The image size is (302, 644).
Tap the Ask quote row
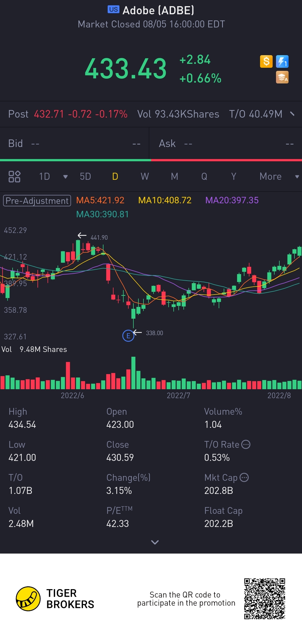(226, 143)
